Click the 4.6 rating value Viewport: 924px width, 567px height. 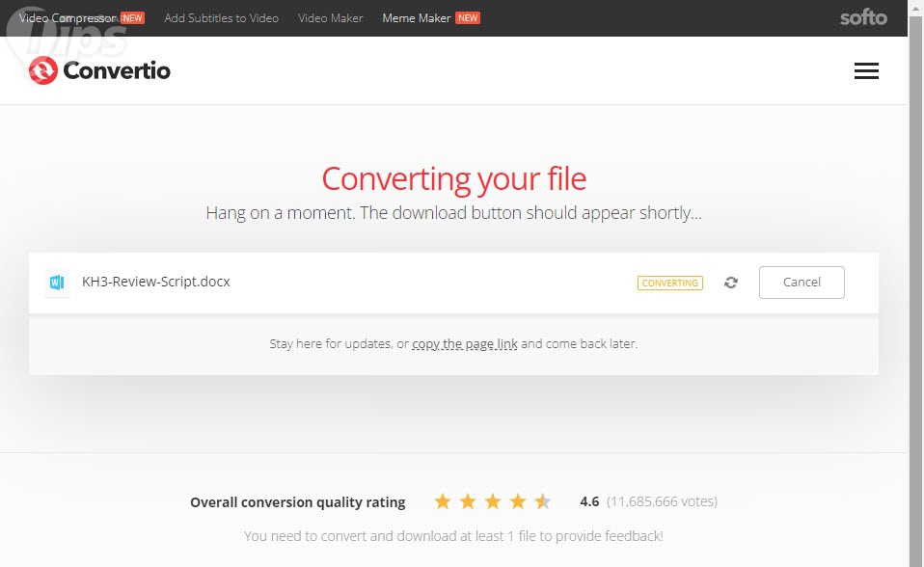[x=589, y=501]
